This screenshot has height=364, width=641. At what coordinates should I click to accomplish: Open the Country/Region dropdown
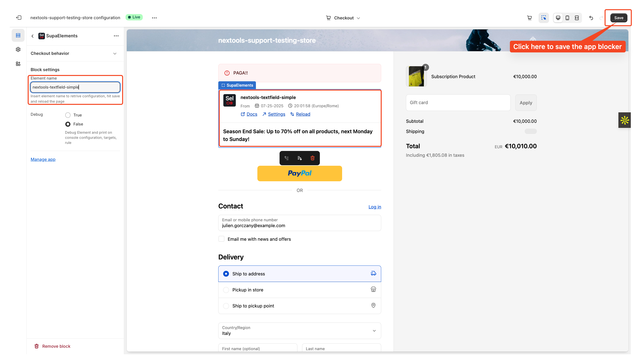click(x=300, y=331)
